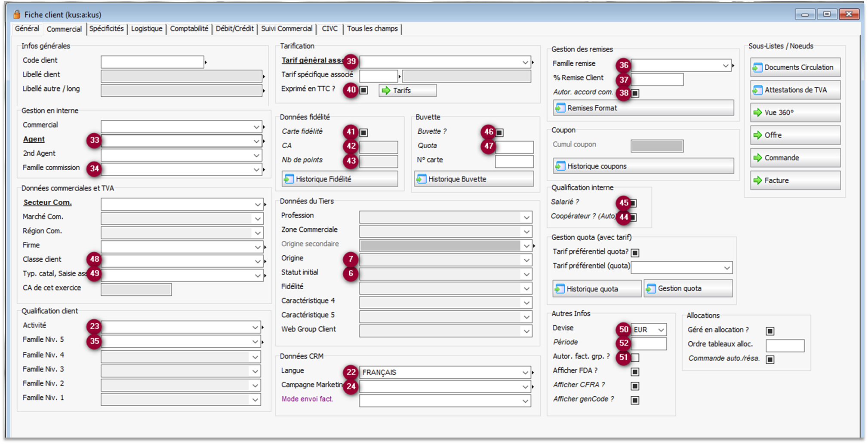Viewport: 868px width, 444px height.
Task: Toggle the Géré en allocation checkbox
Action: [x=770, y=331]
